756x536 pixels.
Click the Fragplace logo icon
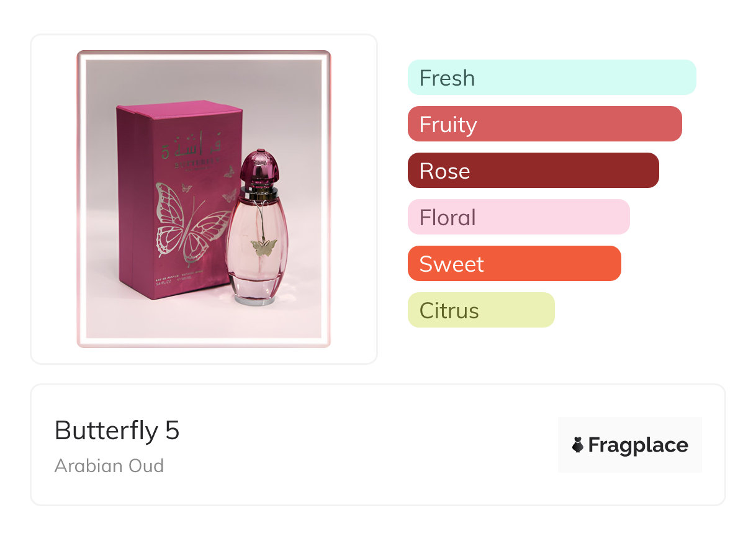[578, 445]
